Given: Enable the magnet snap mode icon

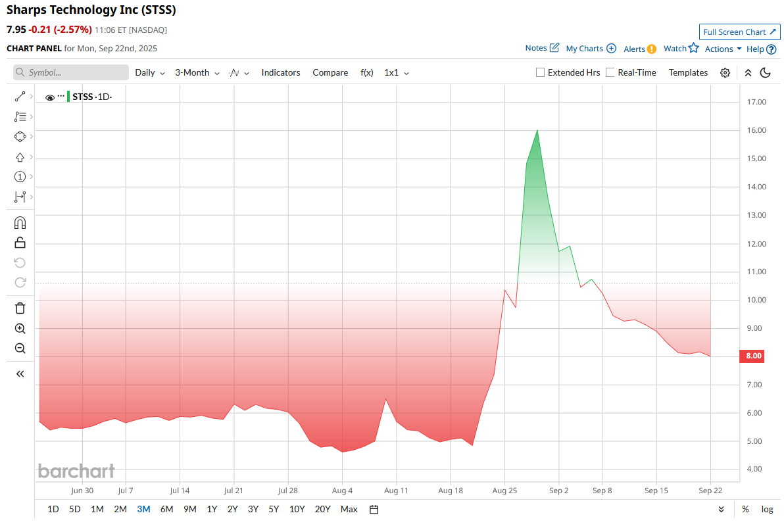Looking at the screenshot, I should click(x=20, y=223).
